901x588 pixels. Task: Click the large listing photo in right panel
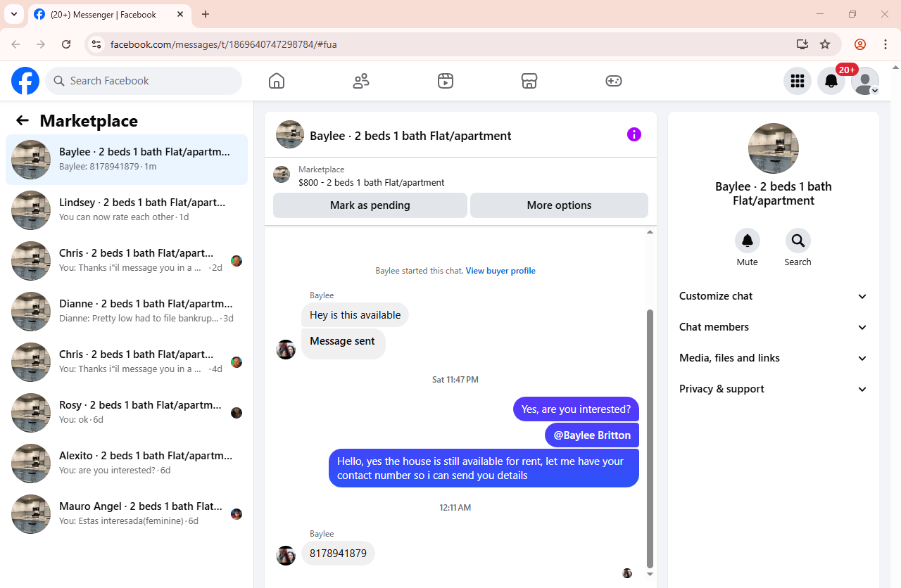point(774,148)
